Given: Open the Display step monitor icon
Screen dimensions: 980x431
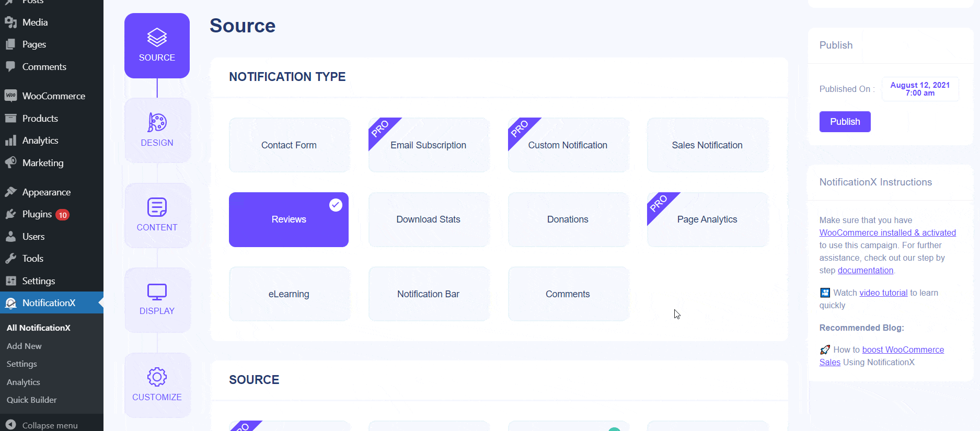Looking at the screenshot, I should [x=157, y=292].
